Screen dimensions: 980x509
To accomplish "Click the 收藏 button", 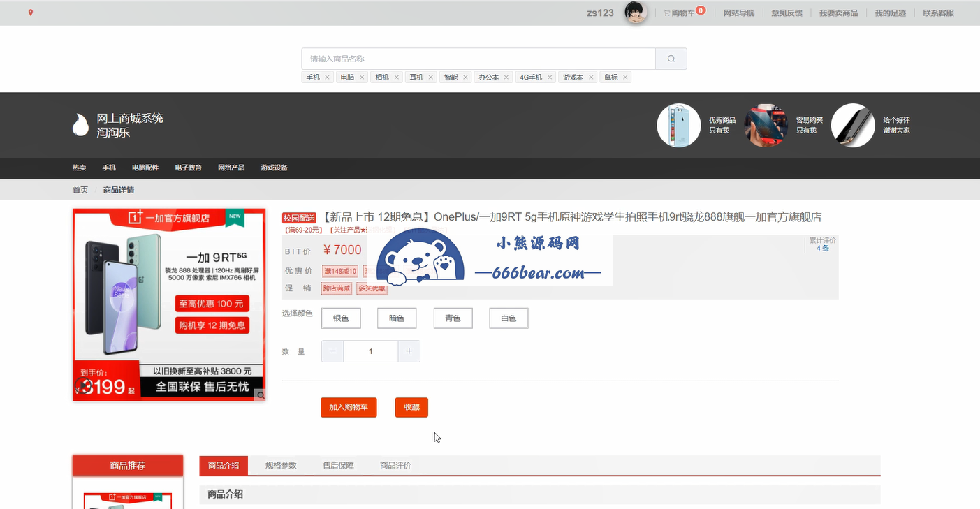I will coord(411,407).
